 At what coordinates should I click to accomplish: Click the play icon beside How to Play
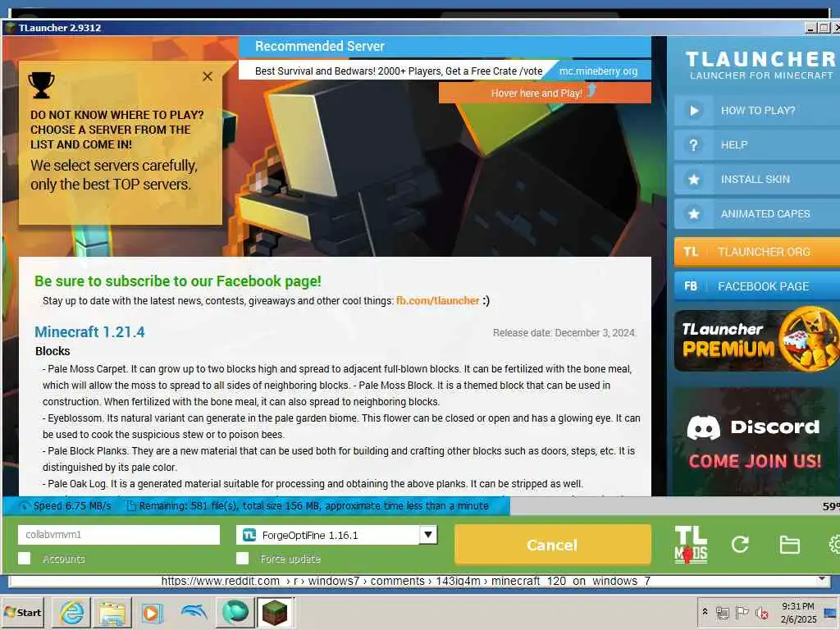coord(694,111)
